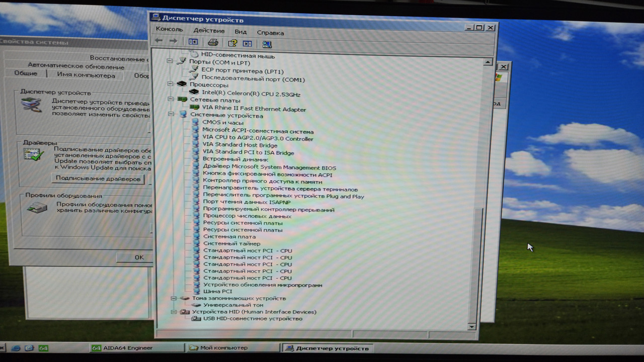
Task: Click the Intel Celeron CPU device icon
Action: click(194, 93)
